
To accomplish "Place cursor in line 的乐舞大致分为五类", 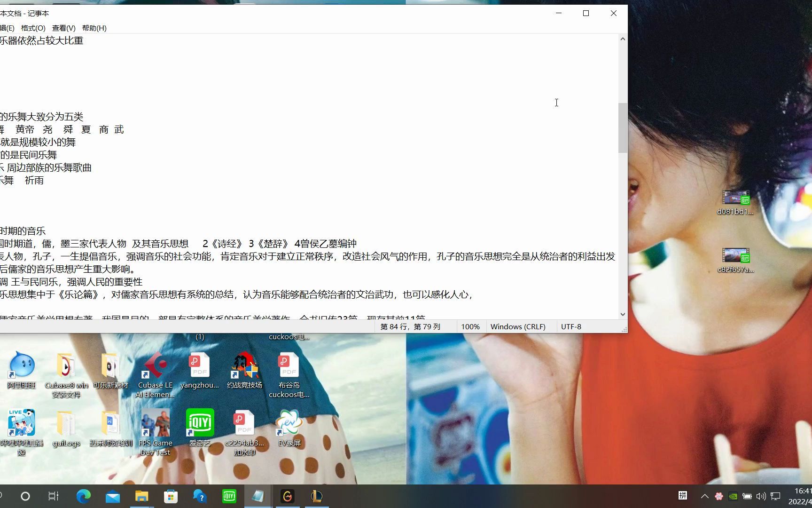I will pyautogui.click(x=41, y=117).
